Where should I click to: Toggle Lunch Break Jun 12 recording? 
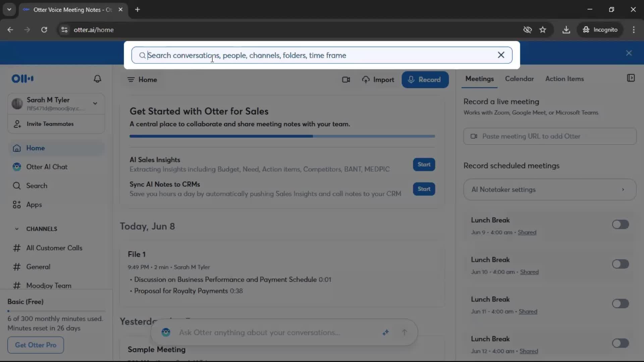(x=620, y=343)
